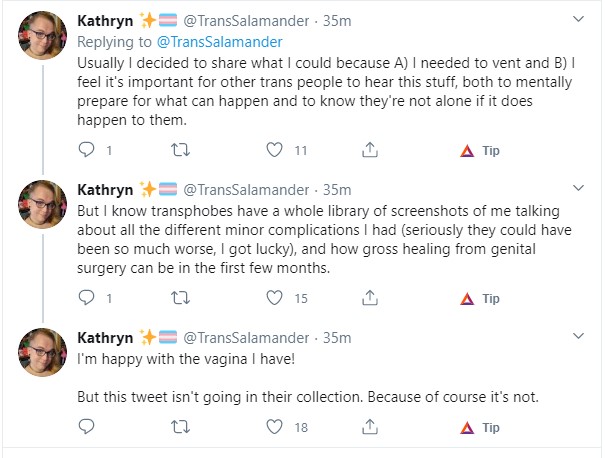Screen dimensions: 606x458
Task: Retweet the second tweet about complications
Action: point(180,298)
